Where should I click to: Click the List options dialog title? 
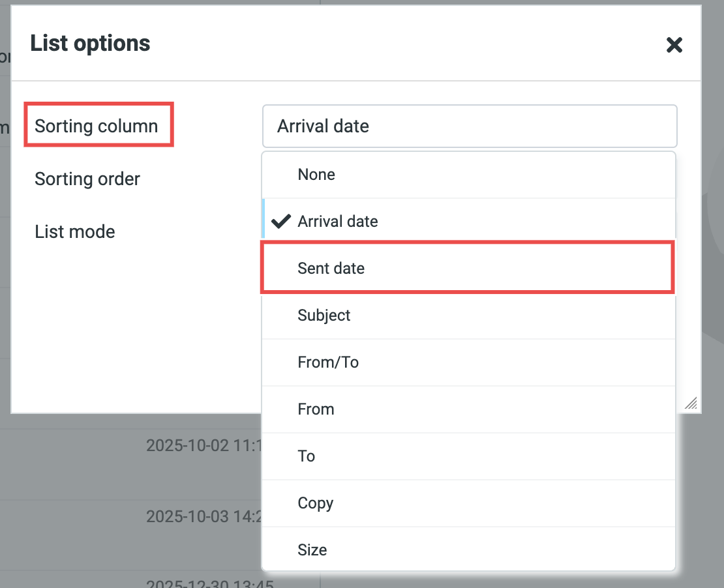coord(90,44)
